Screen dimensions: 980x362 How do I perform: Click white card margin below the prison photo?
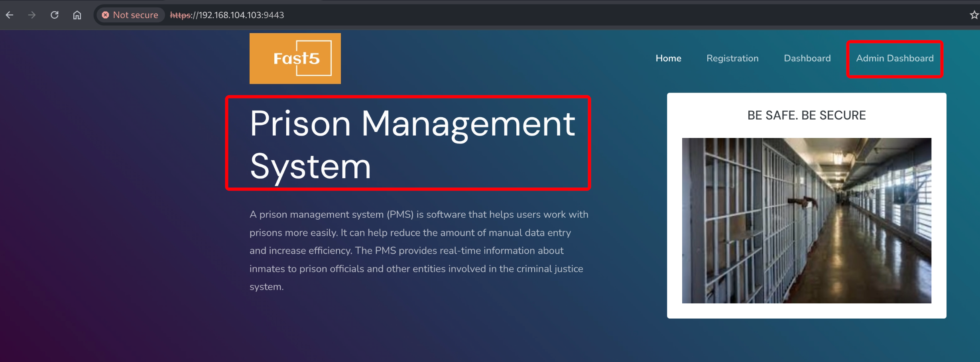806,311
